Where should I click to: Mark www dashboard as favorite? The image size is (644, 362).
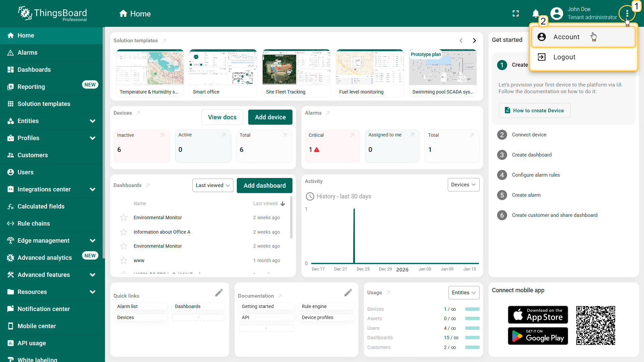[x=123, y=260]
